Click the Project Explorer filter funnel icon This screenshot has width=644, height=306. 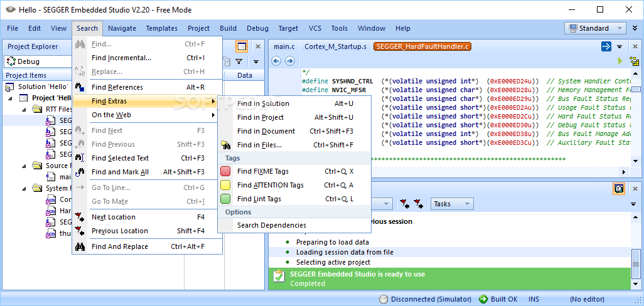click(x=239, y=61)
